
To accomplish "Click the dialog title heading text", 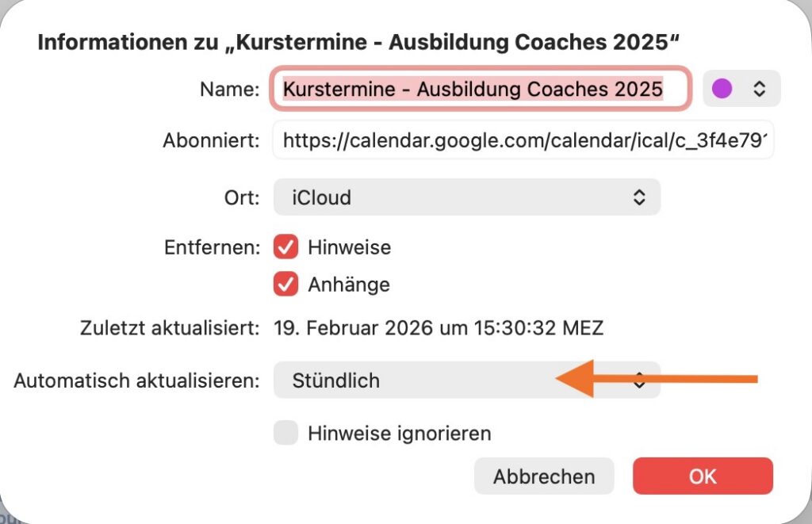I will (359, 41).
